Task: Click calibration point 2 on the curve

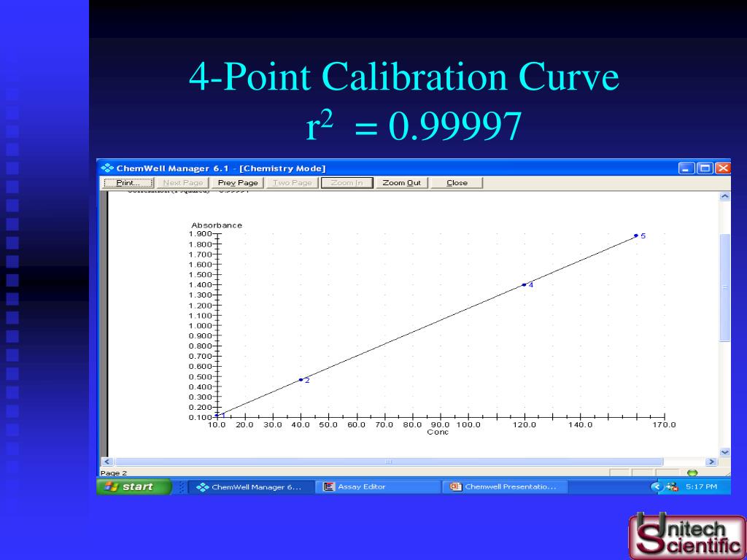Action: coord(301,380)
